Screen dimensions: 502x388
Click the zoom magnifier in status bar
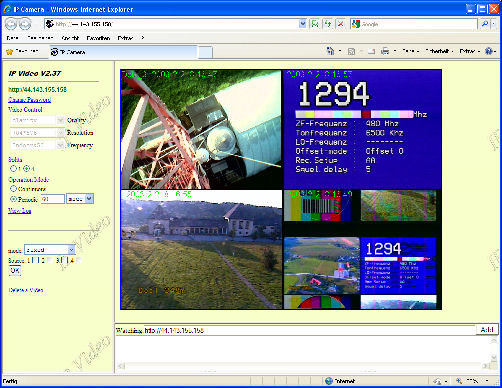[x=459, y=381]
